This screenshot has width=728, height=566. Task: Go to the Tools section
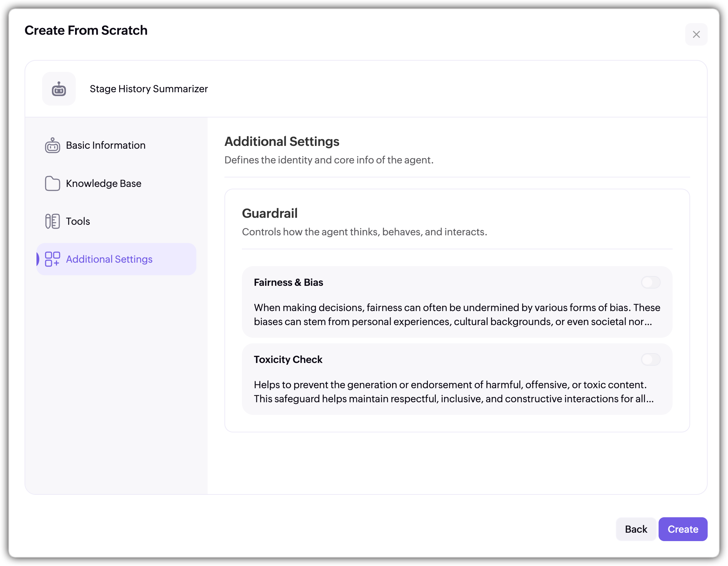click(x=78, y=221)
